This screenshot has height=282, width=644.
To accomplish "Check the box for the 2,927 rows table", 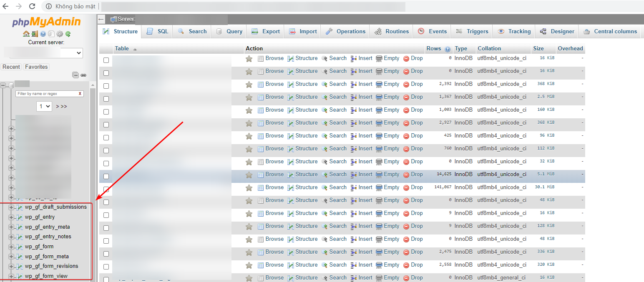I will (x=106, y=125).
